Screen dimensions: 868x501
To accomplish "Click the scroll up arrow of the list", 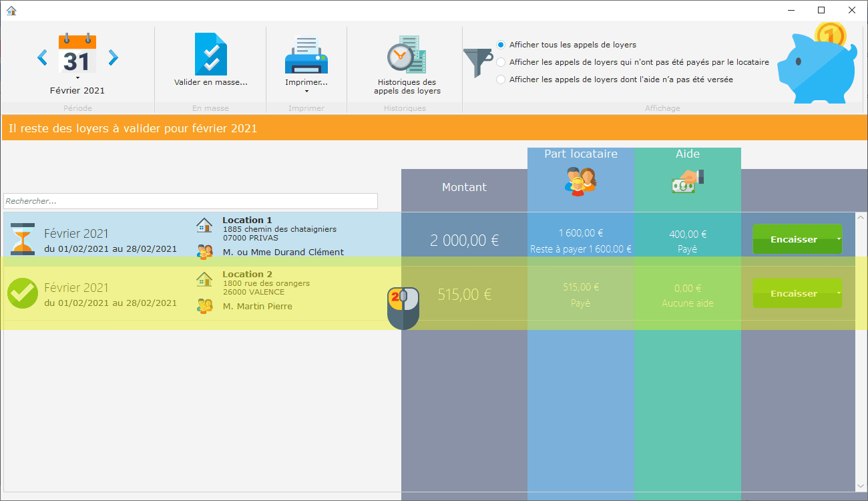I will click(861, 218).
